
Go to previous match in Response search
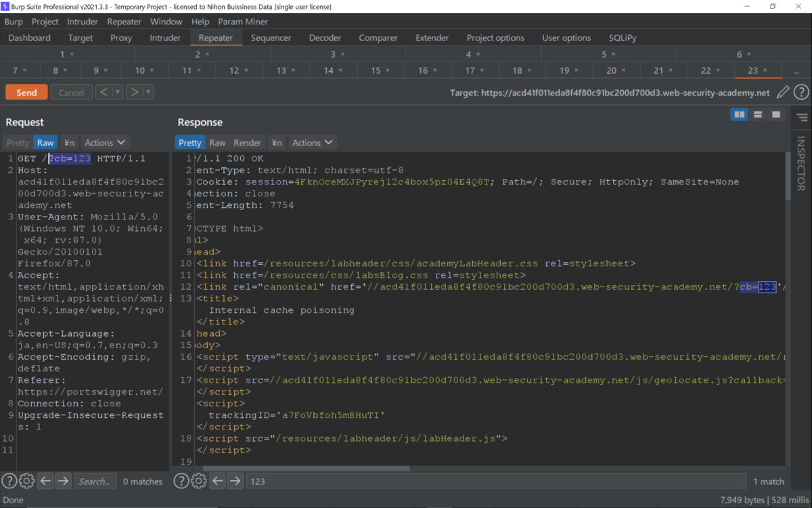tap(217, 481)
